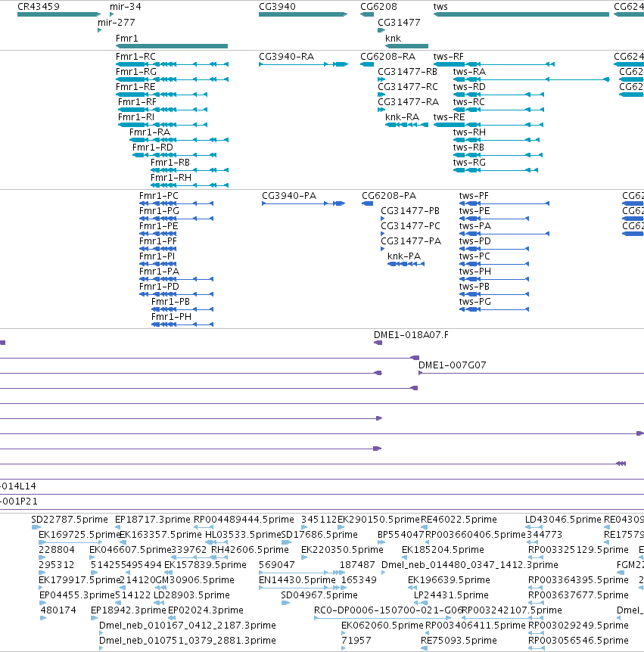
Task: Choose transcript label Fmr1-RA
Action: coord(150,132)
